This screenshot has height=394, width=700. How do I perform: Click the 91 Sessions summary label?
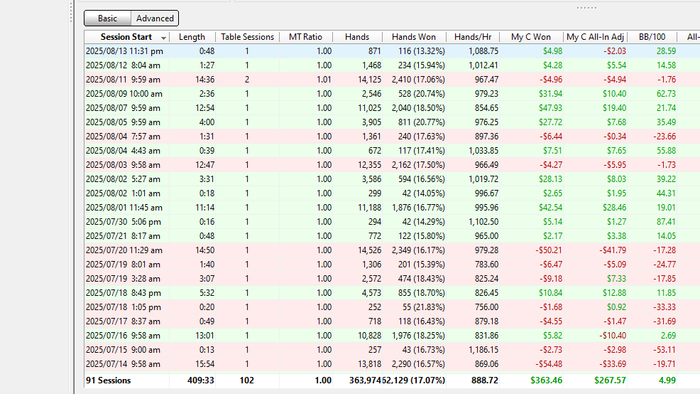(108, 381)
